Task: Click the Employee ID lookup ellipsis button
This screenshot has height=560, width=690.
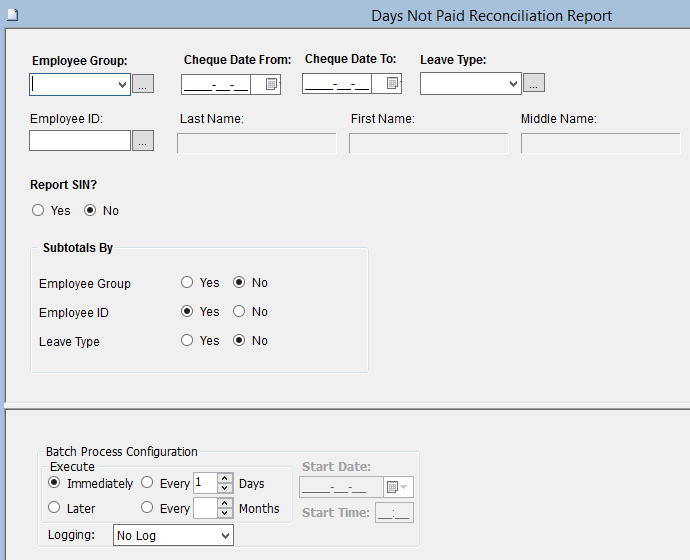Action: (143, 141)
